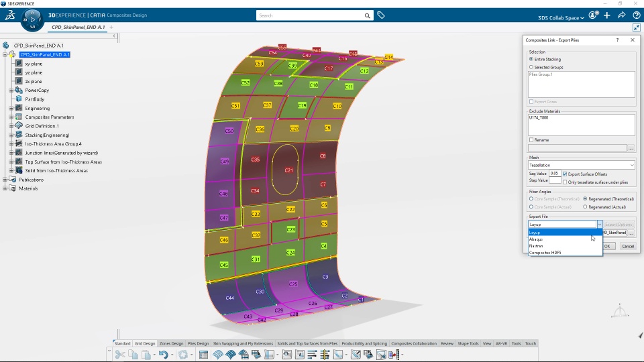The width and height of the screenshot is (644, 362).
Task: Select Regenerated (Actual) radio button
Action: pos(585,207)
